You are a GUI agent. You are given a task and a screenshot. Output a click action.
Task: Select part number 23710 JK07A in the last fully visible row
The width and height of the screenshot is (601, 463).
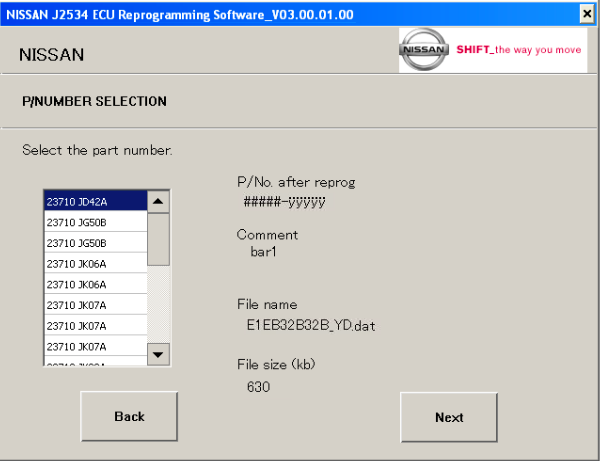point(96,346)
